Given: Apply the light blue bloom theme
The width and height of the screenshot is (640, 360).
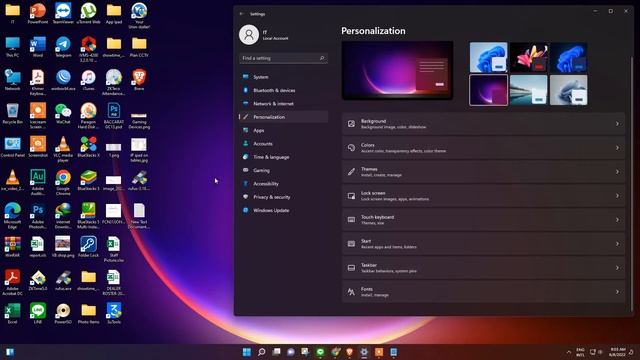Looking at the screenshot, I should (x=488, y=57).
